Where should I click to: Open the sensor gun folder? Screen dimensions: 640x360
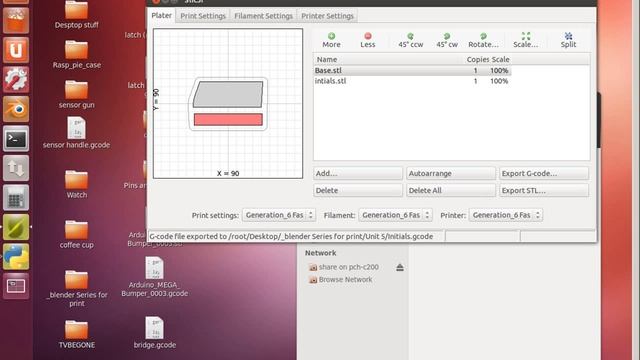(x=76, y=95)
